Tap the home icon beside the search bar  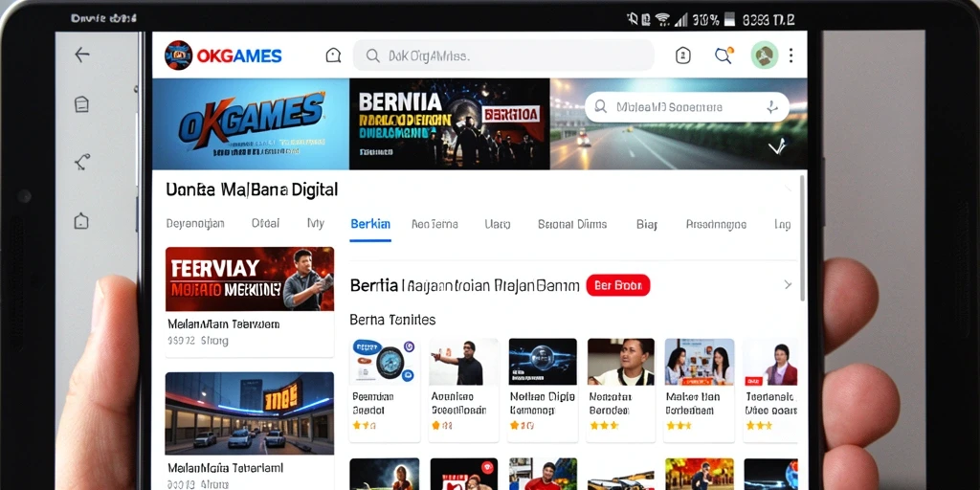(x=334, y=56)
